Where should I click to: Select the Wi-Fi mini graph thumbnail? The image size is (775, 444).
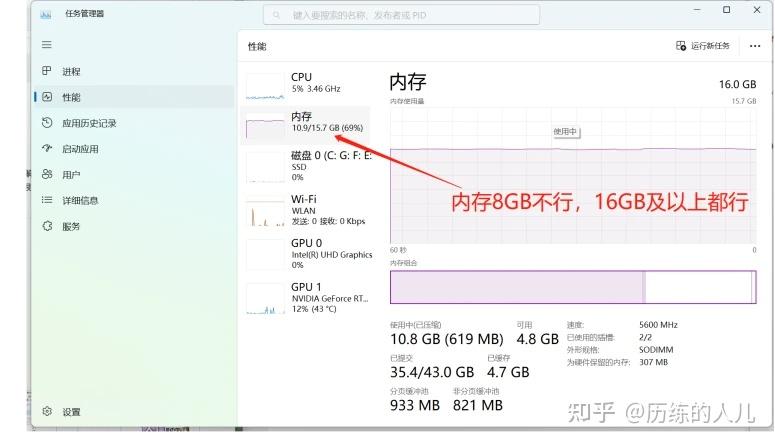pos(265,212)
